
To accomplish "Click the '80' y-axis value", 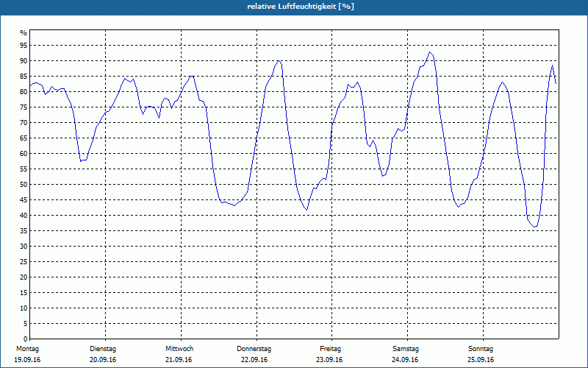I will click(x=24, y=91).
